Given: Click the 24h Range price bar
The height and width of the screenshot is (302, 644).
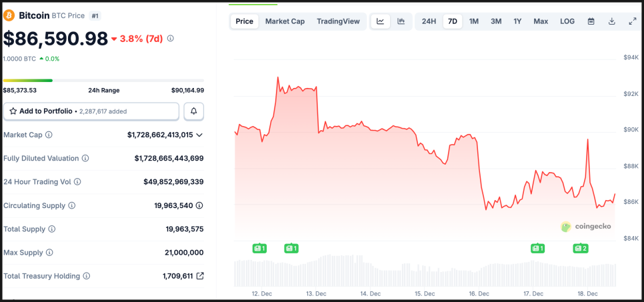Looking at the screenshot, I should pyautogui.click(x=103, y=81).
